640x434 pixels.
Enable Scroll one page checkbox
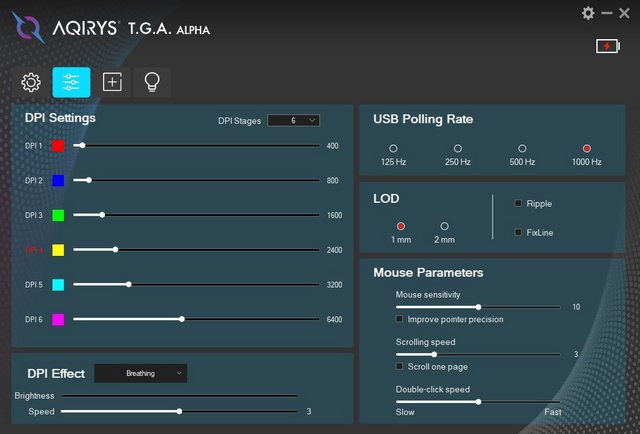pos(400,366)
